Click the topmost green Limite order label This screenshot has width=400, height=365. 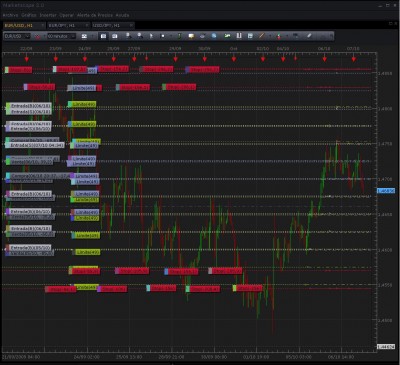point(82,104)
